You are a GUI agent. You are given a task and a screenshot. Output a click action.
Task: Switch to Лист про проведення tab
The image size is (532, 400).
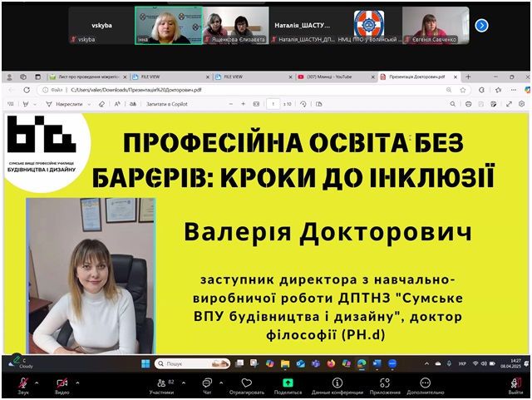click(88, 77)
